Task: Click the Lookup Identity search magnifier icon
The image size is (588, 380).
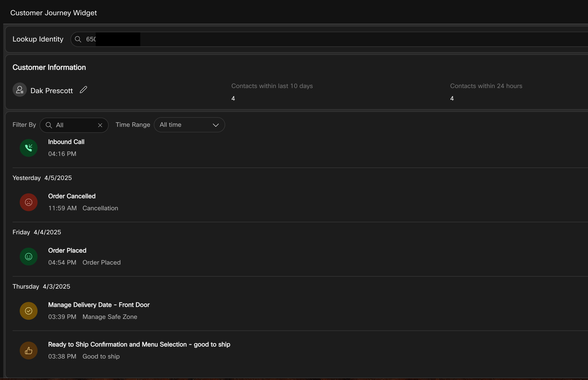Action: 78,39
